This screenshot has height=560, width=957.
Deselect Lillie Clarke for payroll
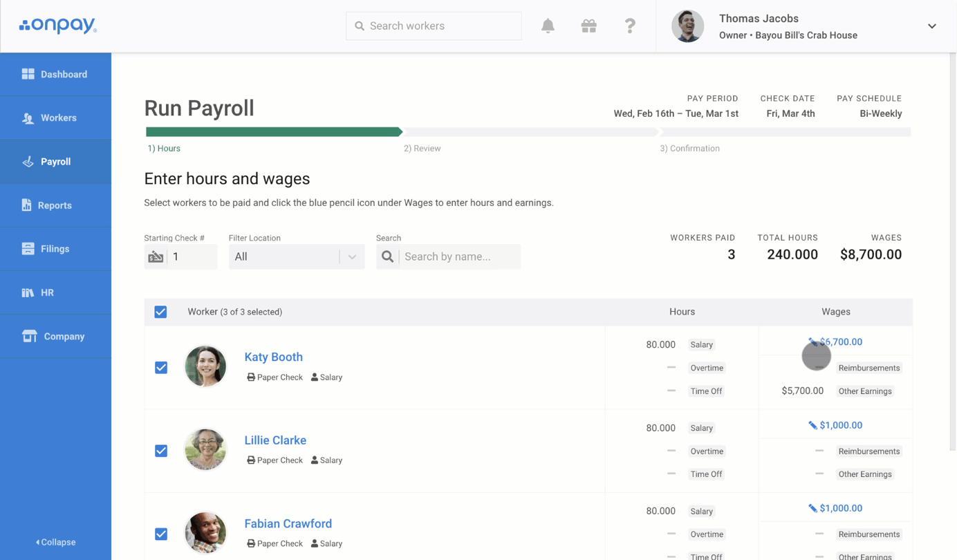(x=161, y=451)
